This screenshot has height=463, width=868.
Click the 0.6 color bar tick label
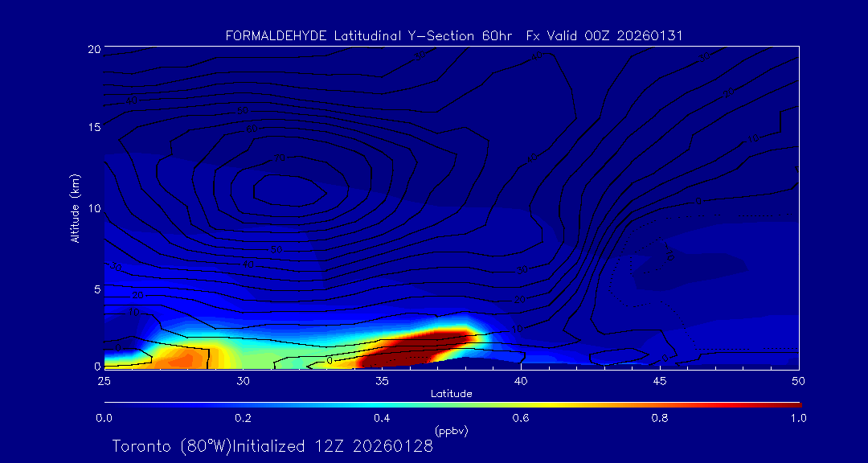click(x=521, y=418)
